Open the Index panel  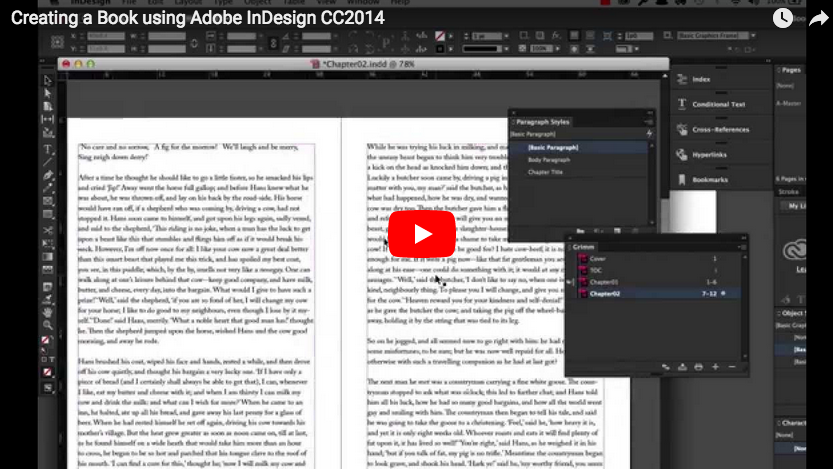coord(701,79)
